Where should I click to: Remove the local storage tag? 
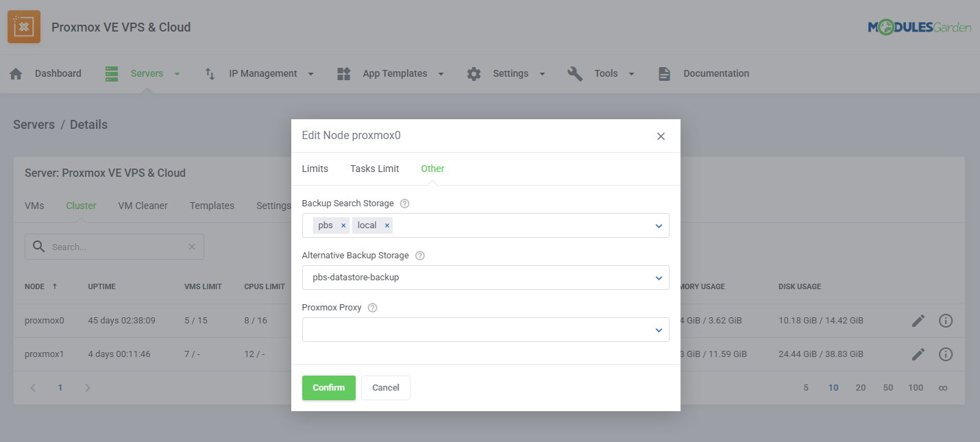tap(387, 225)
